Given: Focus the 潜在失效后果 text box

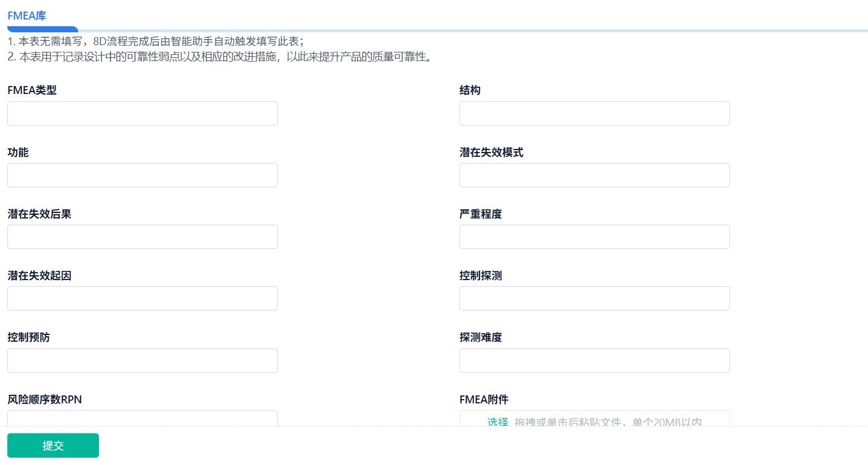Looking at the screenshot, I should 142,237.
